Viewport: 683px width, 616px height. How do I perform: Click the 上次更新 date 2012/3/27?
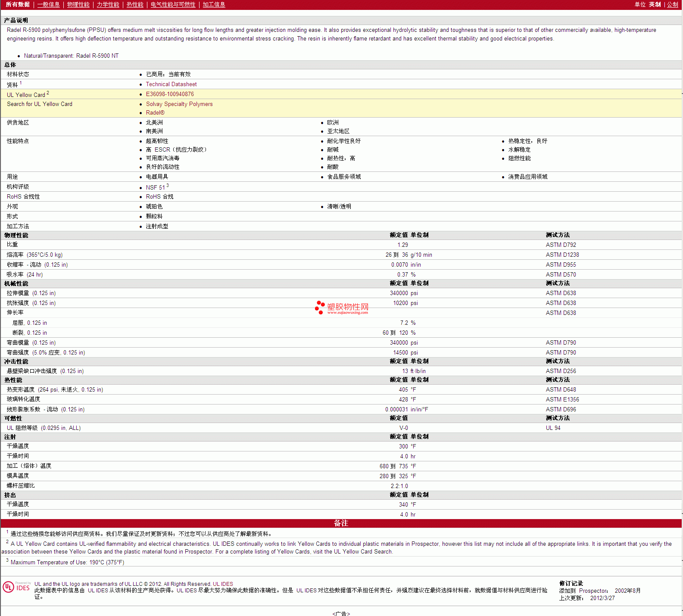click(x=602, y=598)
